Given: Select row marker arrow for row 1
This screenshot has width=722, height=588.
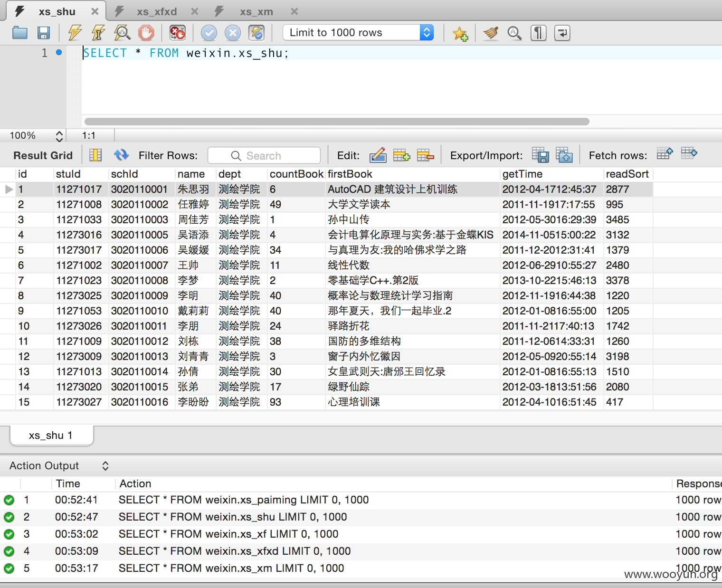Looking at the screenshot, I should click(x=9, y=190).
